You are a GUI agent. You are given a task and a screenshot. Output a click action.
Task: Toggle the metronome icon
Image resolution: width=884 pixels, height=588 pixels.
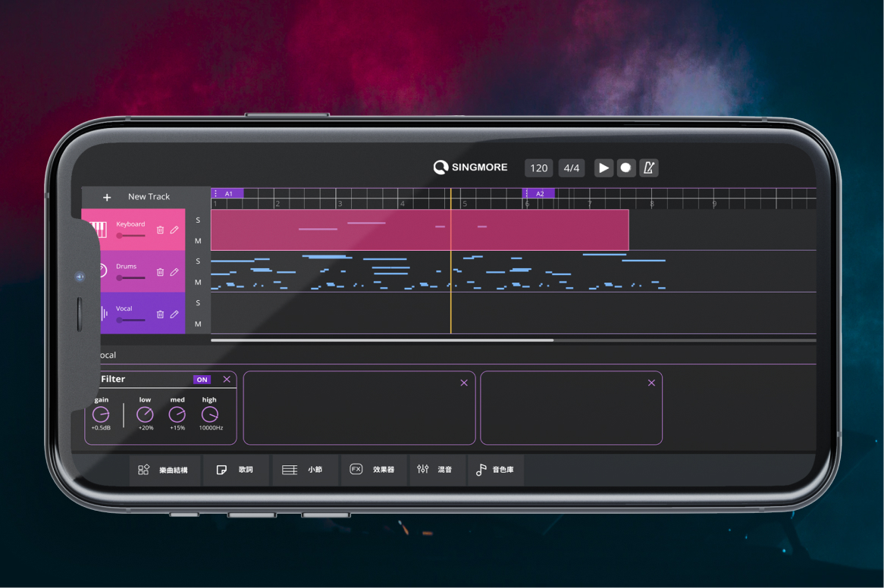(649, 168)
